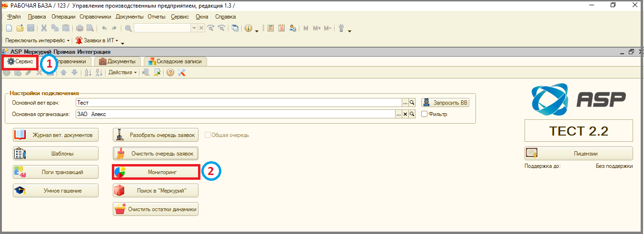Expand the arrow beside the info icon

pos(257,30)
